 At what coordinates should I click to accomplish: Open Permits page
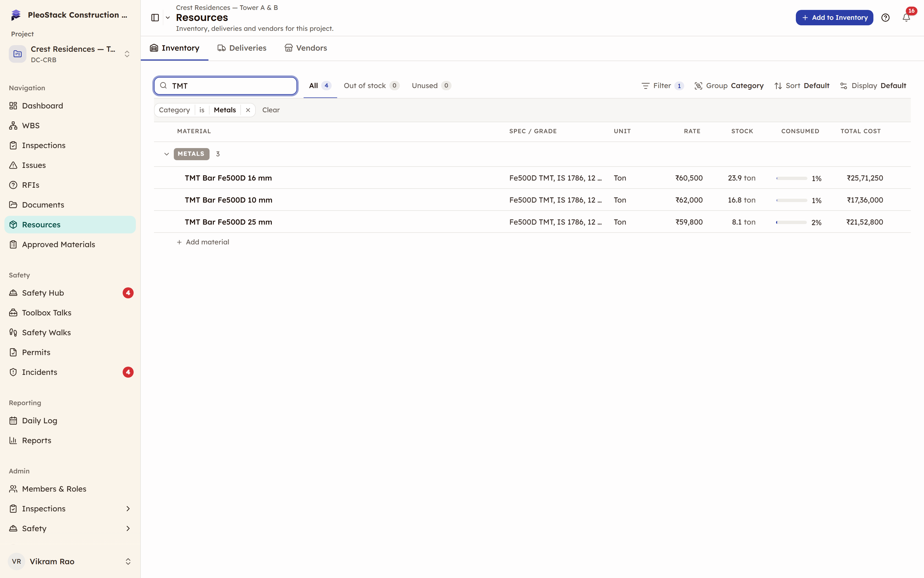click(70, 353)
